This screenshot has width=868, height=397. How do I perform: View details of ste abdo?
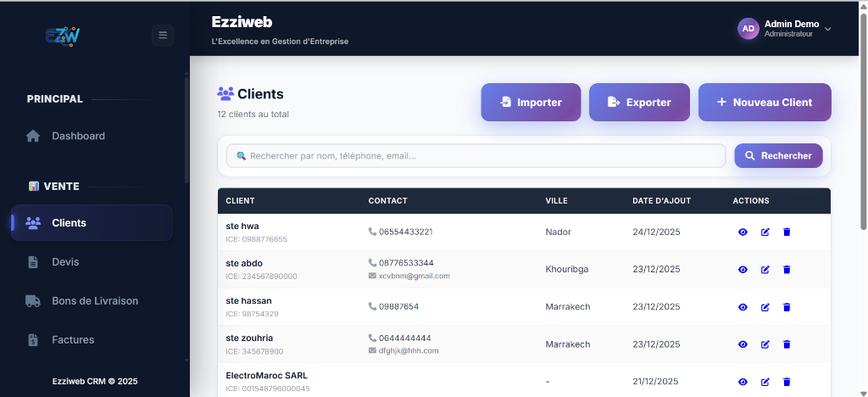pos(743,270)
